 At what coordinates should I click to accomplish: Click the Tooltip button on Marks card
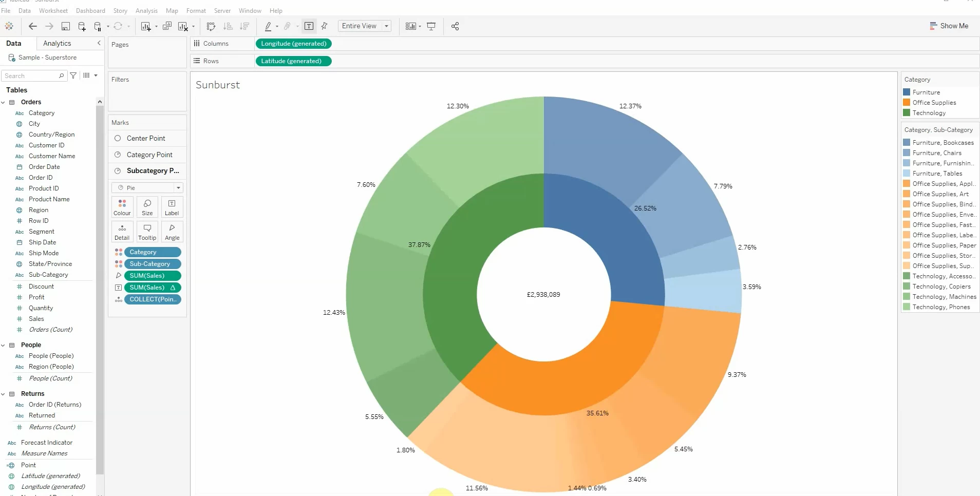[147, 232]
